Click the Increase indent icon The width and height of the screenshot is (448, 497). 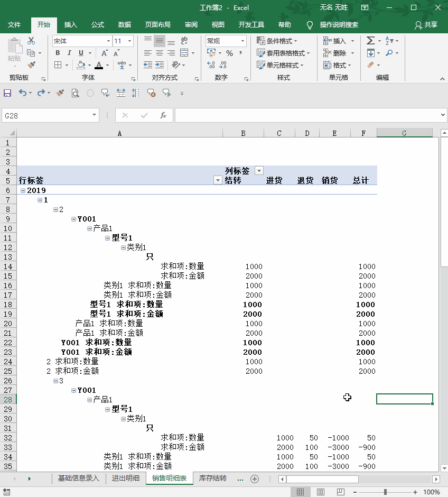pos(160,65)
